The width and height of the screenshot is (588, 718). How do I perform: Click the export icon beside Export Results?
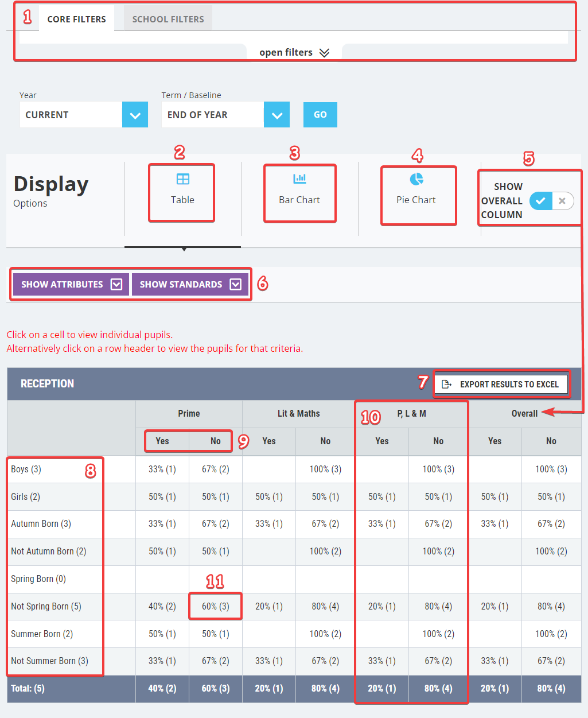446,385
